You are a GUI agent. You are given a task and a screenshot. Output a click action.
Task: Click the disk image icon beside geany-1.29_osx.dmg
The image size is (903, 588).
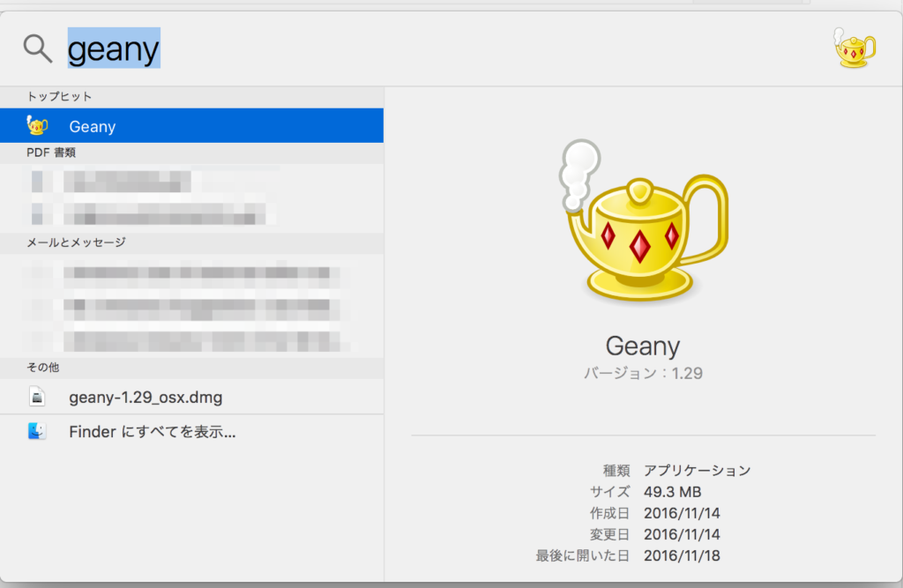(x=39, y=398)
